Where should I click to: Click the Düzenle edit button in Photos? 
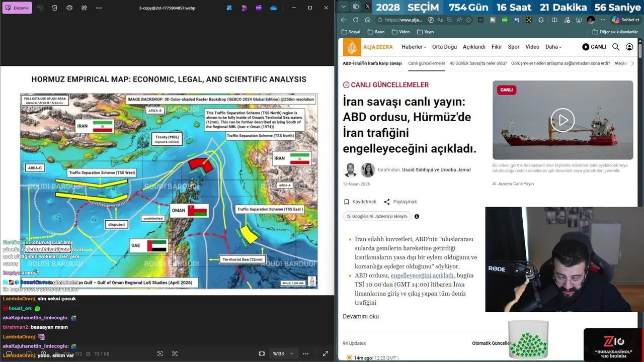point(18,8)
